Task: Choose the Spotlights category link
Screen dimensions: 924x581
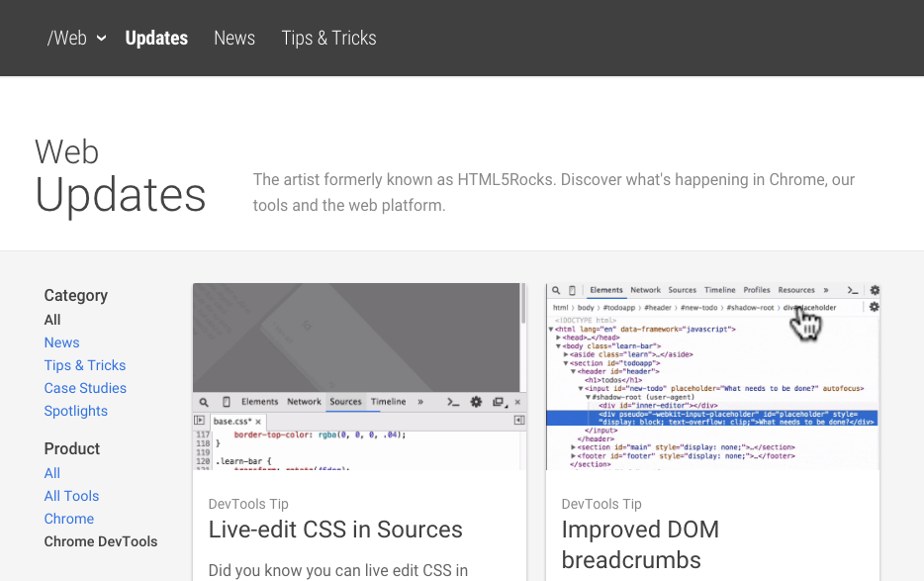Action: pyautogui.click(x=76, y=411)
